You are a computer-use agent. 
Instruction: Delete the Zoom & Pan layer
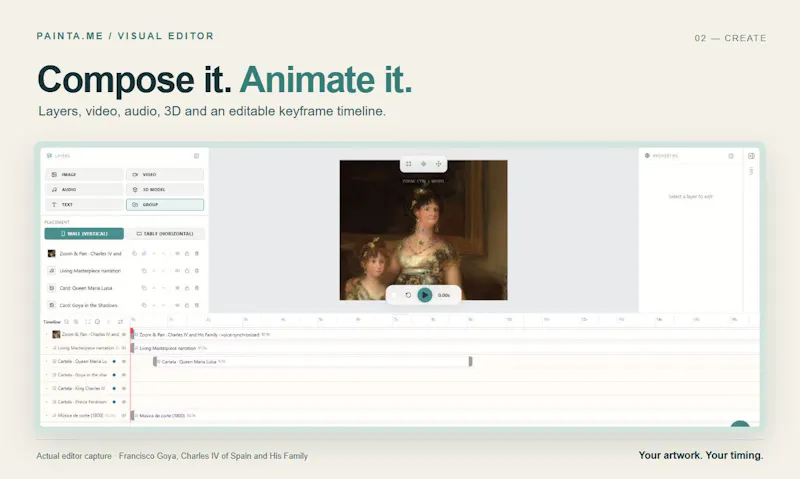pos(196,254)
